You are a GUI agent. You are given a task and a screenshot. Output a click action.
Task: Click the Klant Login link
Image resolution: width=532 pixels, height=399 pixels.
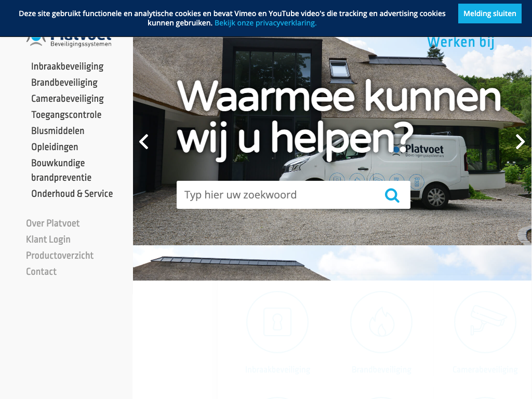[48, 240]
